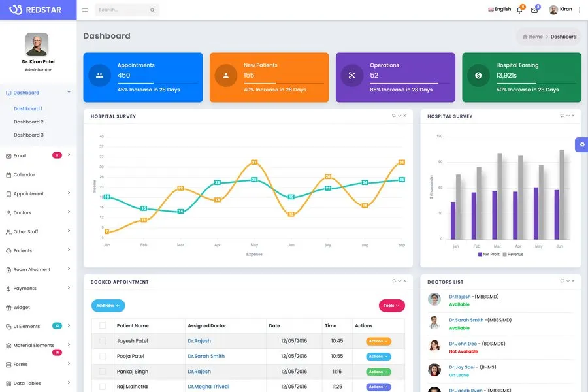Open Actions dropdown for Jayesh Patel
The width and height of the screenshot is (588, 392).
pyautogui.click(x=378, y=341)
